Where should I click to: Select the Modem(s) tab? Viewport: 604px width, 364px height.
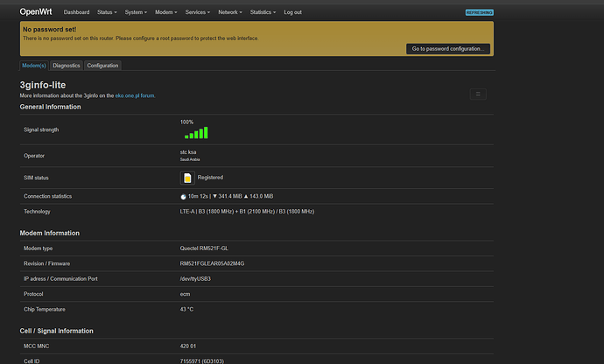click(x=33, y=66)
